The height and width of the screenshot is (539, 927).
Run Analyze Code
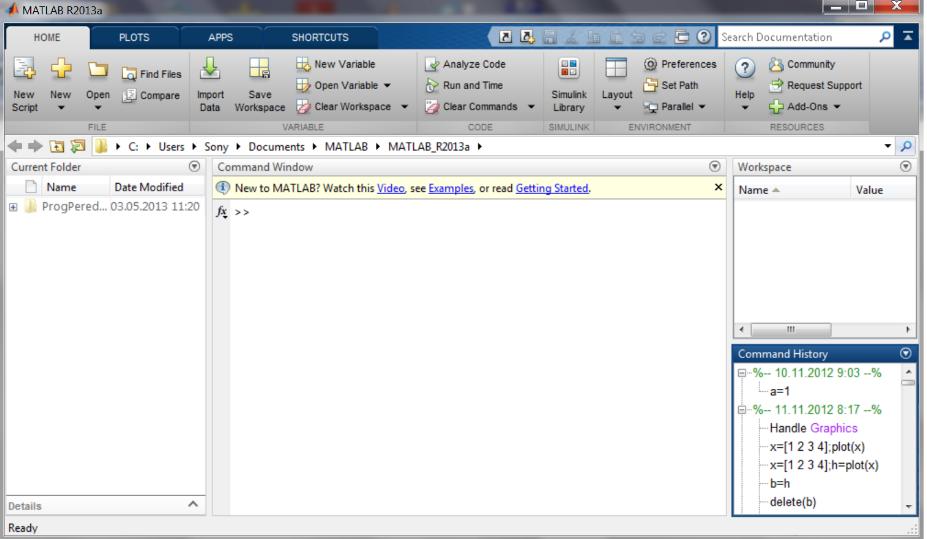465,64
